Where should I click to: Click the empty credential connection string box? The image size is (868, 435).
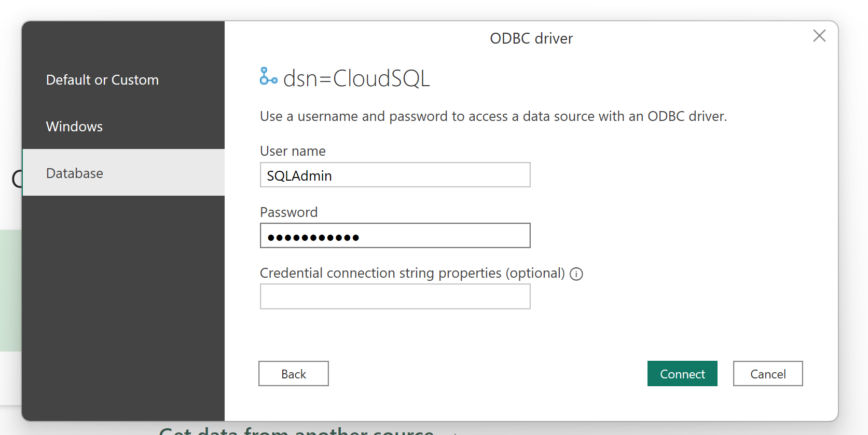point(395,297)
